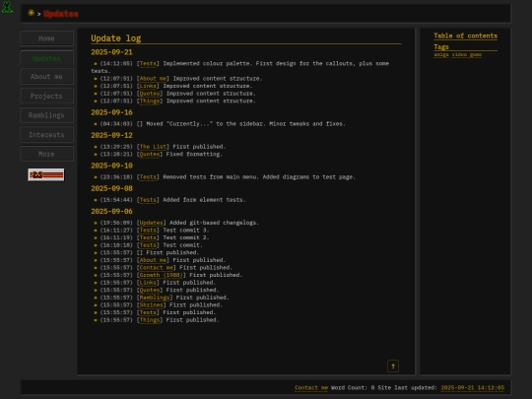
Task: Click the Tags heading in right sidebar
Action: 441,47
